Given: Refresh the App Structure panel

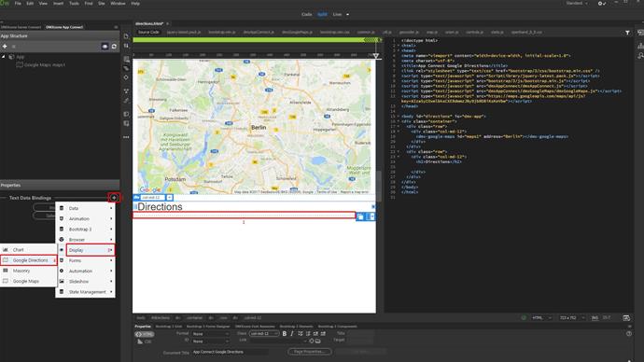Looking at the screenshot, I should [x=114, y=47].
